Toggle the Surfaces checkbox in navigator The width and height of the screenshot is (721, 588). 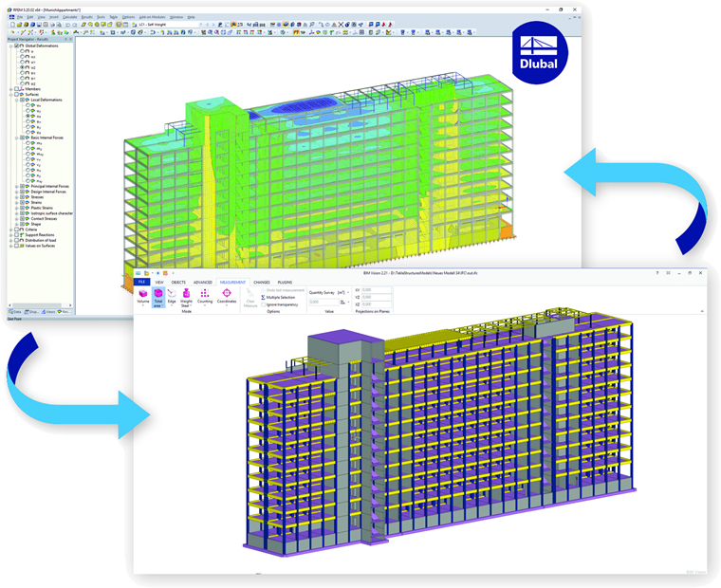coord(16,95)
